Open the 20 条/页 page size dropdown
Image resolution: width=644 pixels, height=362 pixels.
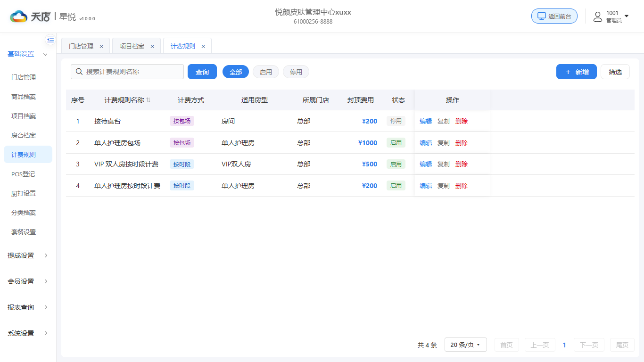tap(466, 345)
